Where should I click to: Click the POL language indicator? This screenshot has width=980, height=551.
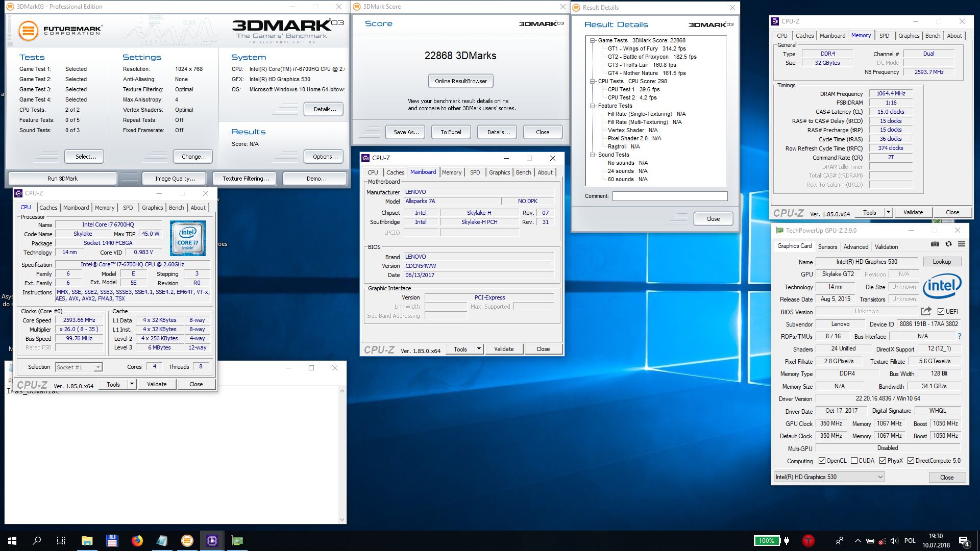point(910,541)
